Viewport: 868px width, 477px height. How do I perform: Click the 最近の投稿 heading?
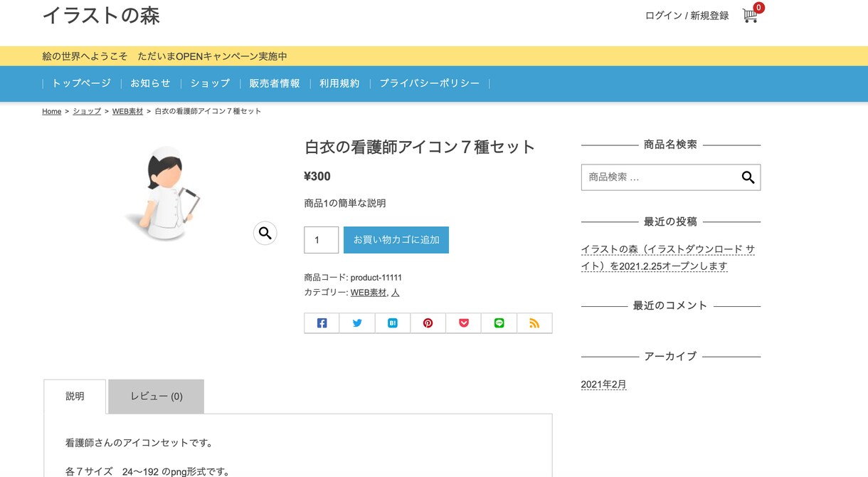670,221
